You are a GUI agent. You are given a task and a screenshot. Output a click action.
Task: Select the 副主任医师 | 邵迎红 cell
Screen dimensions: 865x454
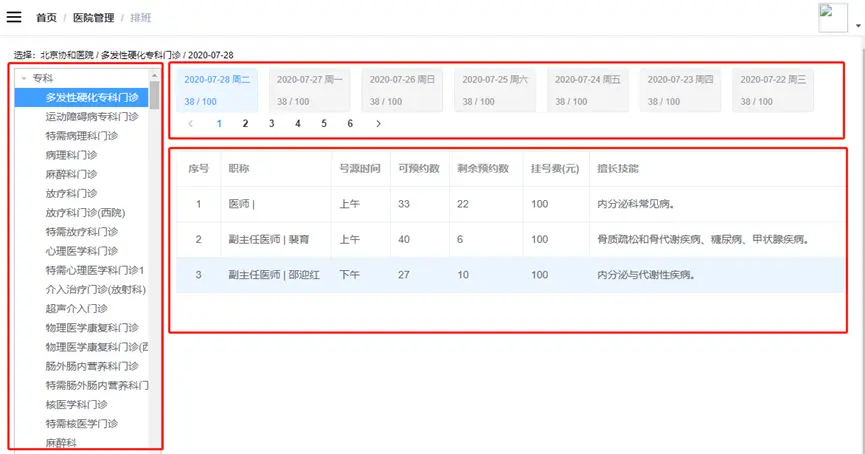point(274,275)
